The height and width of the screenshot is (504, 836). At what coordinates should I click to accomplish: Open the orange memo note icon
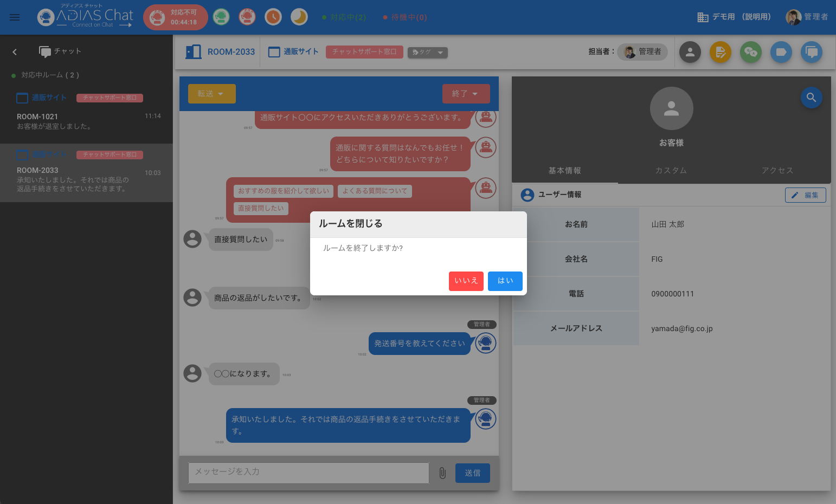click(721, 52)
